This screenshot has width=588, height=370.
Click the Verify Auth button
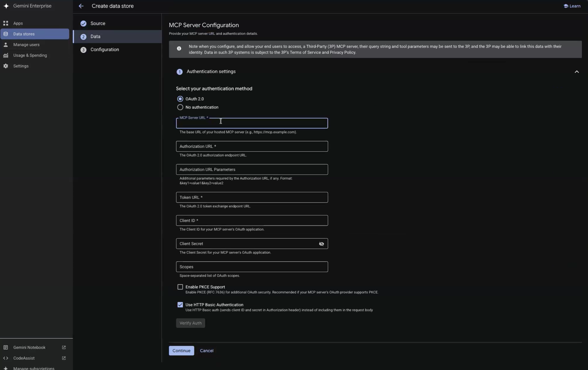[190, 323]
